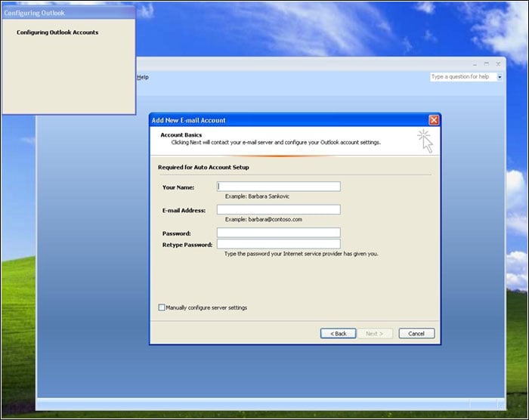Click the Example: barbara@contoso.com hint
The width and height of the screenshot is (529, 420).
coord(264,219)
